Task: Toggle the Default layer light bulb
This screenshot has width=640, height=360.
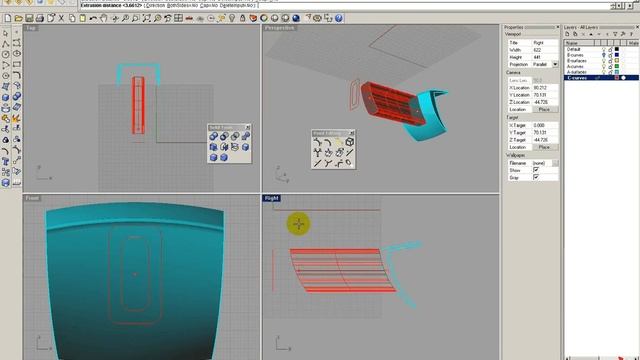Action: point(604,49)
